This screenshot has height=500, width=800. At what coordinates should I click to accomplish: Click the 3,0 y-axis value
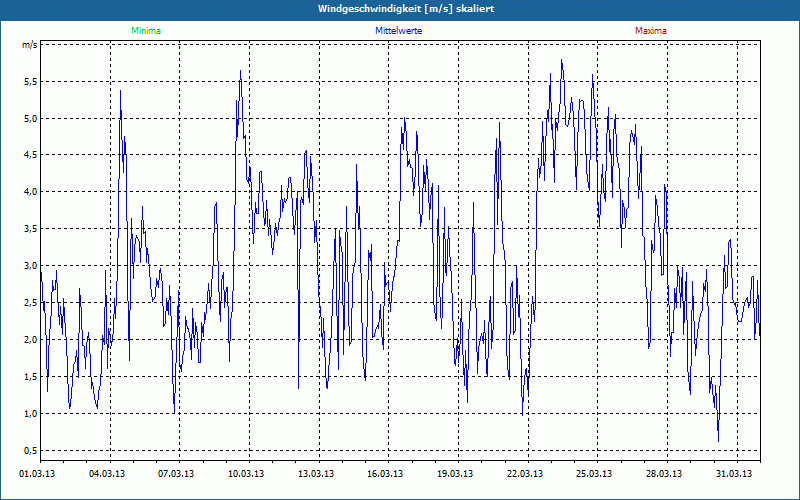[31, 266]
